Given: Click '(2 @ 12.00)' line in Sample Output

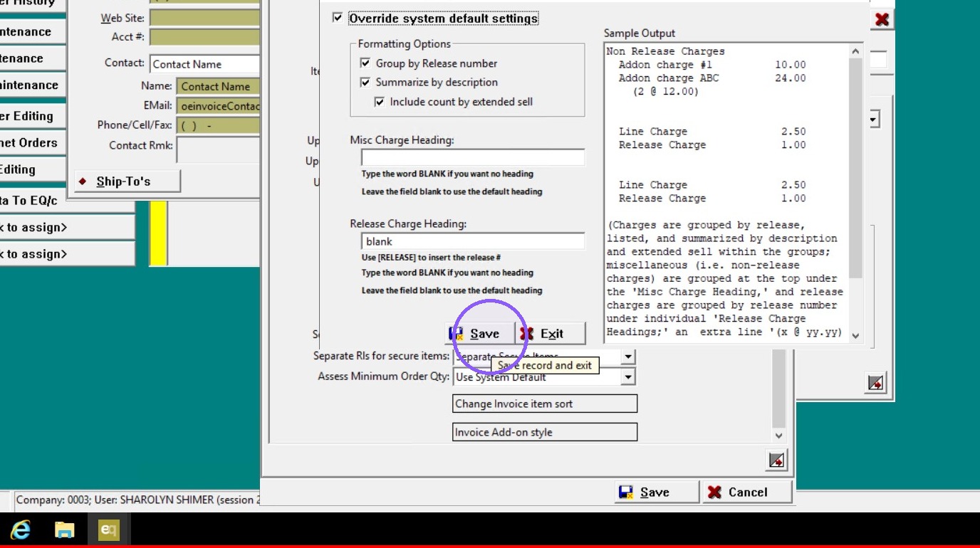Looking at the screenshot, I should click(x=665, y=92).
